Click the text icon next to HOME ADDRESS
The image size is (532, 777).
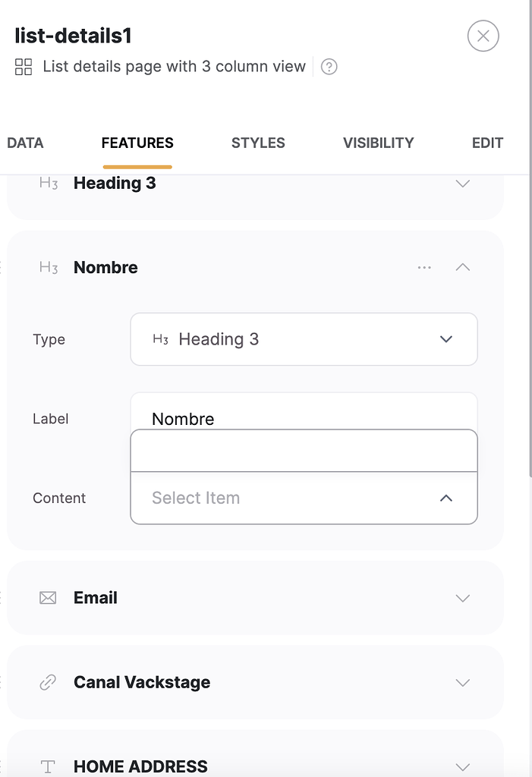point(47,766)
